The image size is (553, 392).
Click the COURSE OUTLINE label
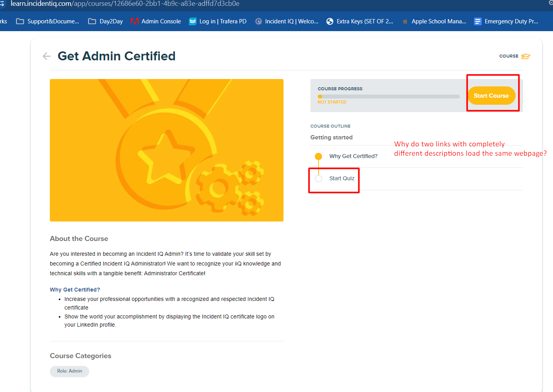pos(330,126)
